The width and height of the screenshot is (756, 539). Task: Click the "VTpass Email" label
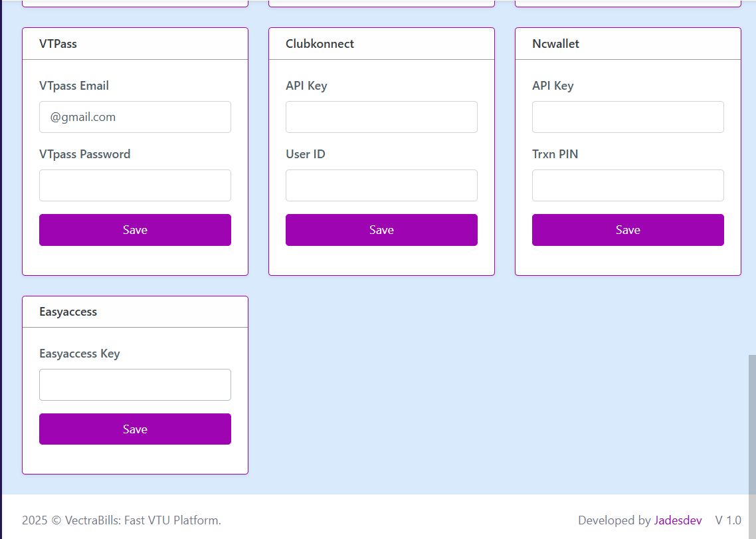pos(74,86)
